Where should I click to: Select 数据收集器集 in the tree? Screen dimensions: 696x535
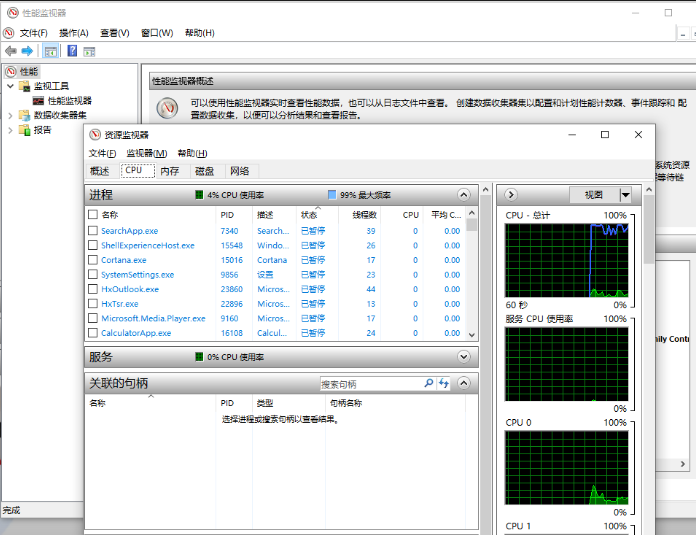[x=60, y=115]
